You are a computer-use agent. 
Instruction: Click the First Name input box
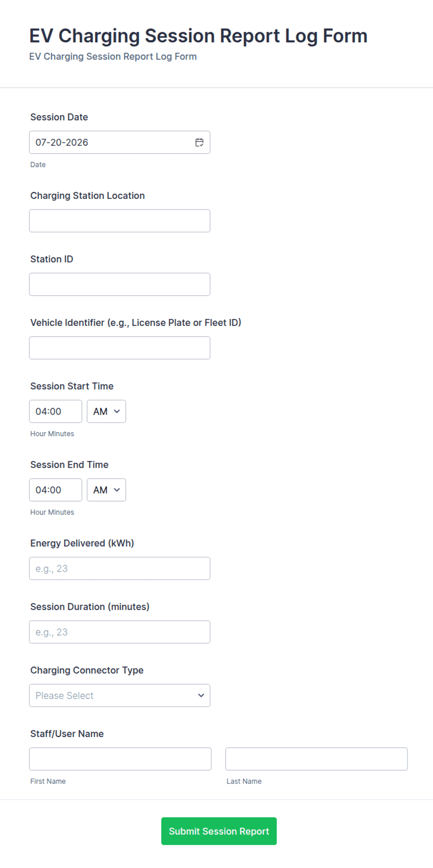coord(120,759)
